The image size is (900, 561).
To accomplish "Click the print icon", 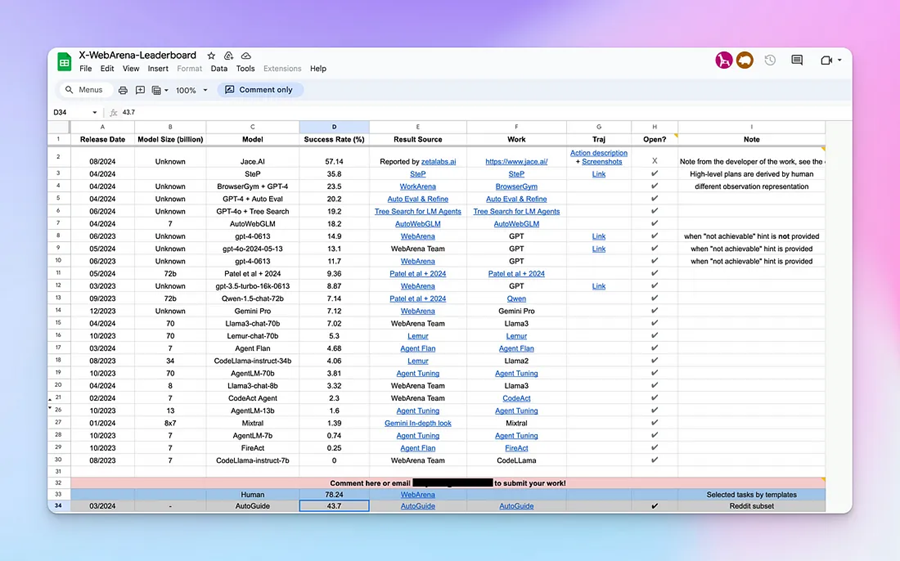I will click(x=123, y=90).
